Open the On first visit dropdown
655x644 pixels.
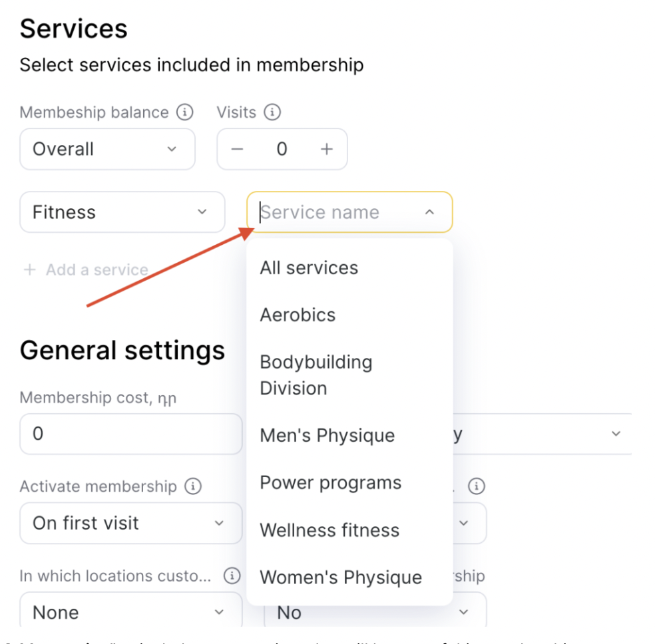[130, 523]
